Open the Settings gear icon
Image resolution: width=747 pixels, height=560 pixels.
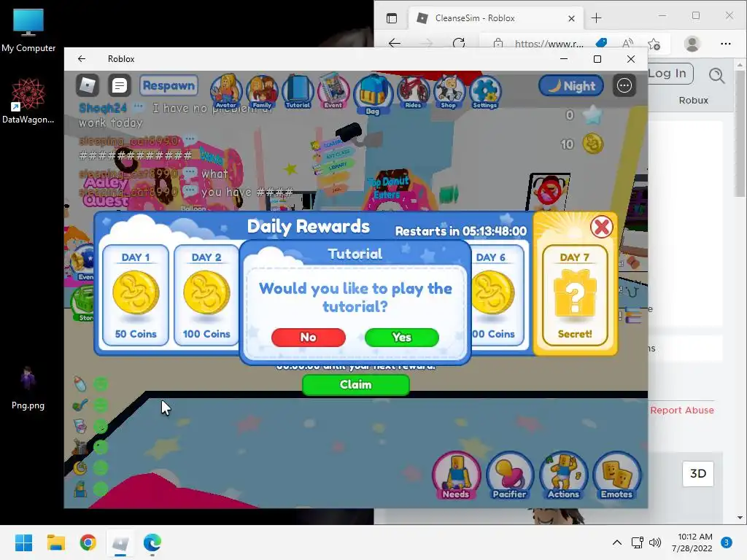485,91
